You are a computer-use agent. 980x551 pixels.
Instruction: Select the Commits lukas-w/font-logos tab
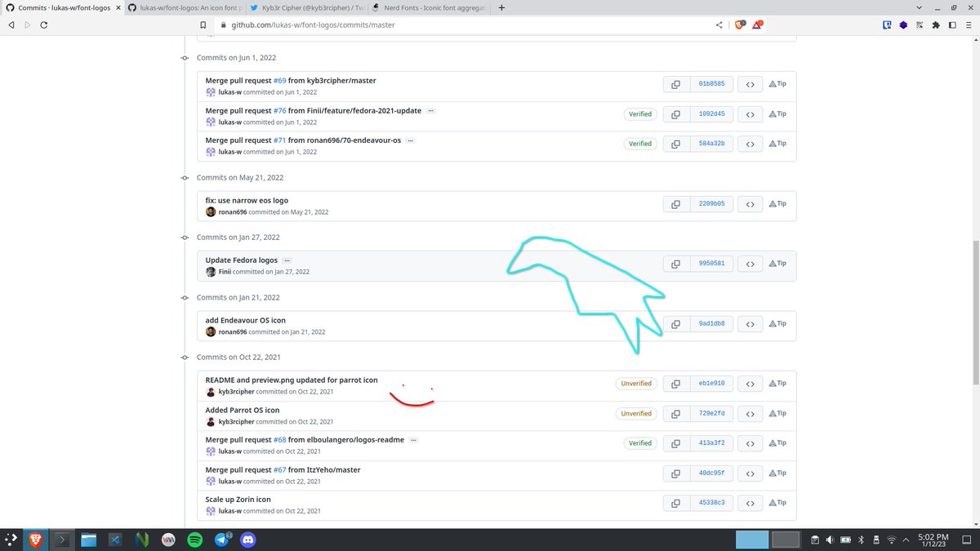point(62,7)
